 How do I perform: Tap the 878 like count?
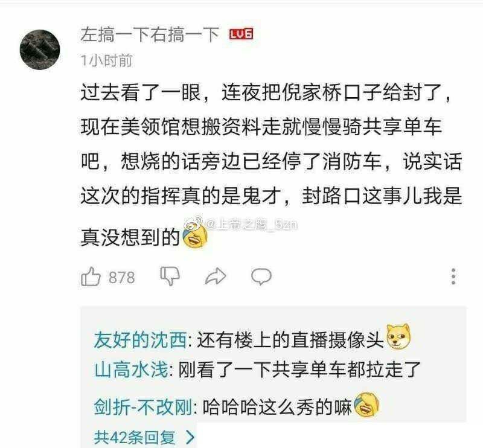point(122,277)
